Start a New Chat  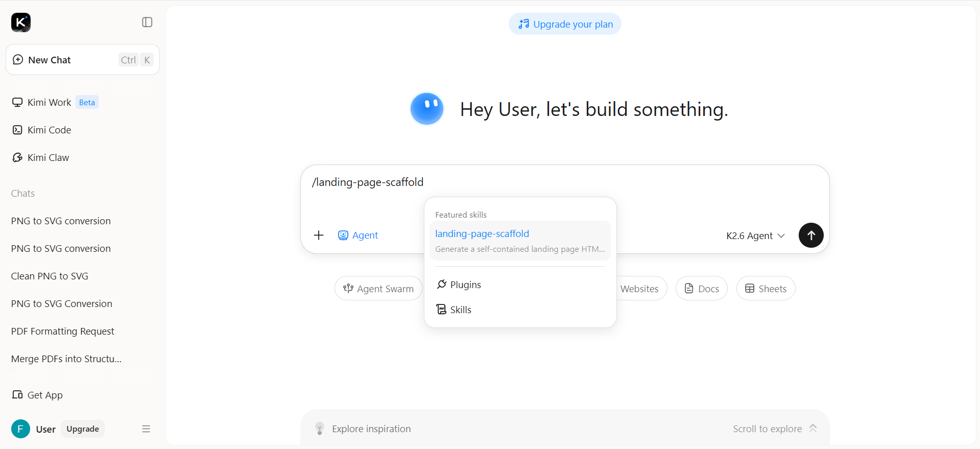tap(83, 60)
